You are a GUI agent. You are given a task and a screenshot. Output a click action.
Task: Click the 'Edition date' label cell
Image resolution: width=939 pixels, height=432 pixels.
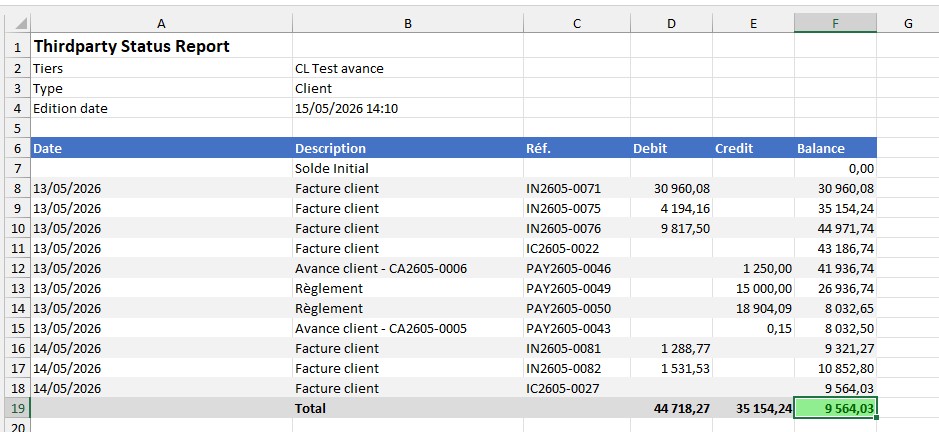point(161,108)
